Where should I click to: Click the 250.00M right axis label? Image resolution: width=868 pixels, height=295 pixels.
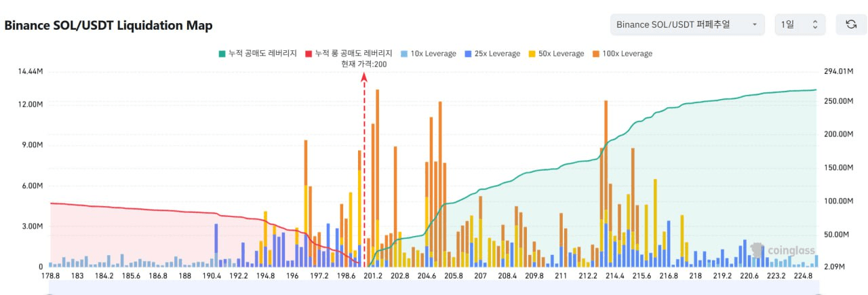837,101
